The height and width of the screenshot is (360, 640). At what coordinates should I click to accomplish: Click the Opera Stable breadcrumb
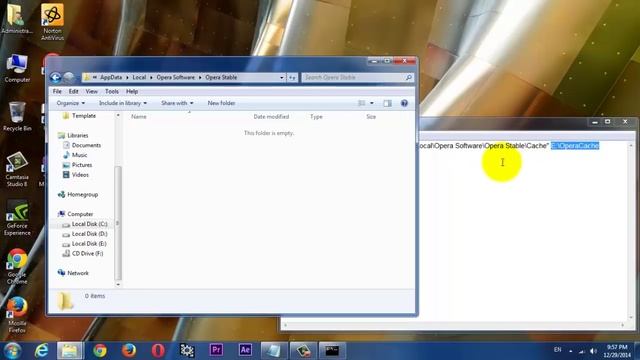221,78
